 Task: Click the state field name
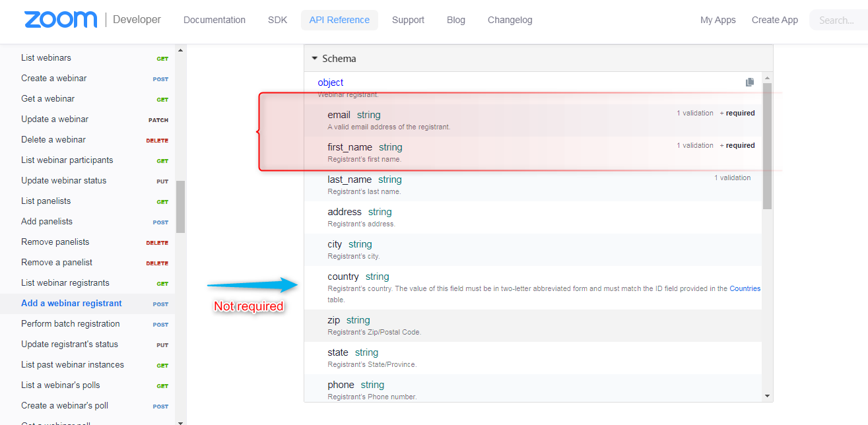(x=338, y=352)
